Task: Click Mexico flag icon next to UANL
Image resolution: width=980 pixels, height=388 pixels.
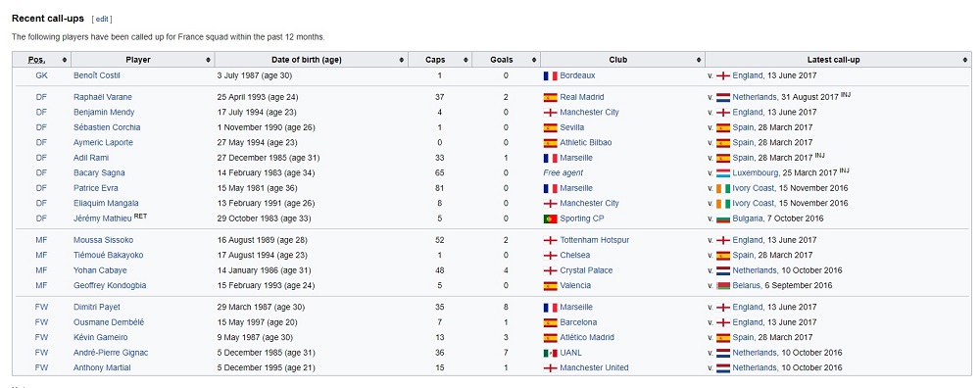Action: point(550,353)
